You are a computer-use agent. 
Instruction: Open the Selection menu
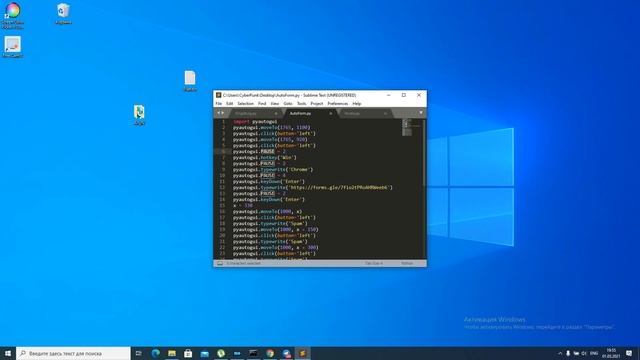tap(246, 104)
